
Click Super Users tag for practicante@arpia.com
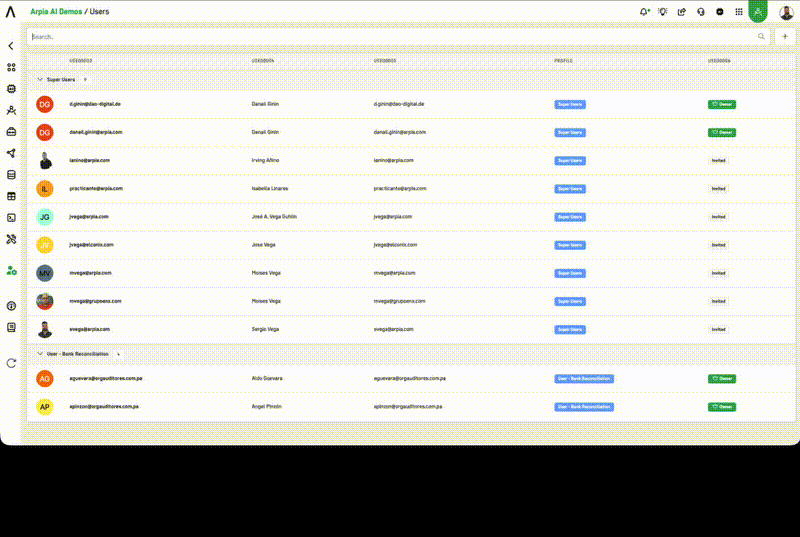(570, 189)
